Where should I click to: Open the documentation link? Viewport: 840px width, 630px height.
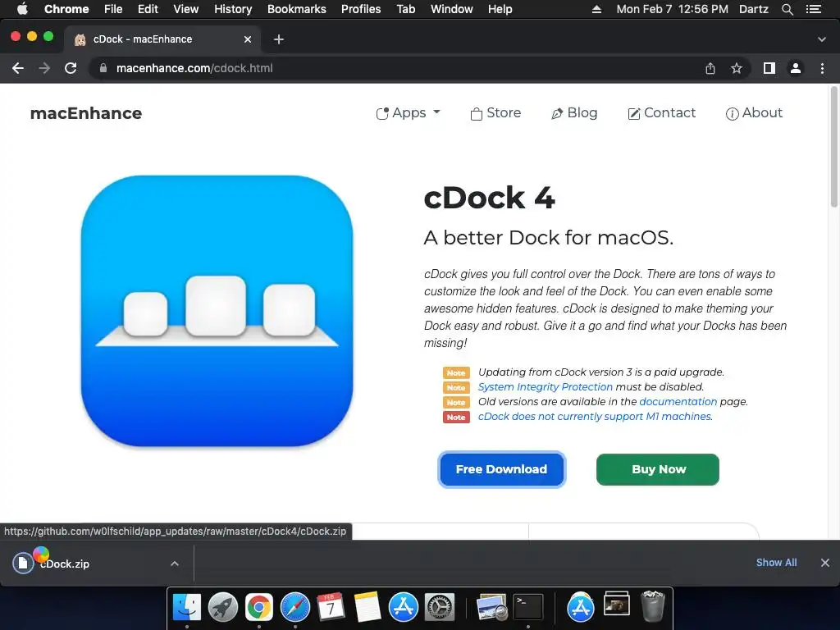(678, 401)
